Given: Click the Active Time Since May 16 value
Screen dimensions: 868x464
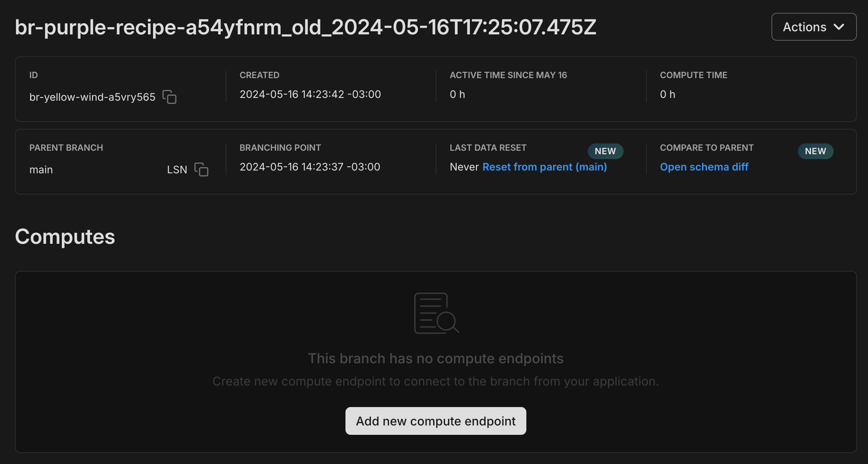Looking at the screenshot, I should (x=457, y=94).
